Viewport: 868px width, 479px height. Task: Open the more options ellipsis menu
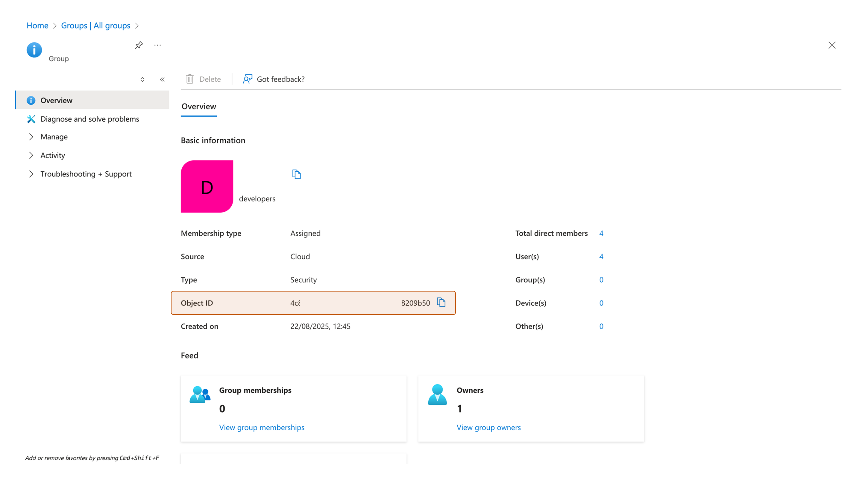tap(157, 45)
